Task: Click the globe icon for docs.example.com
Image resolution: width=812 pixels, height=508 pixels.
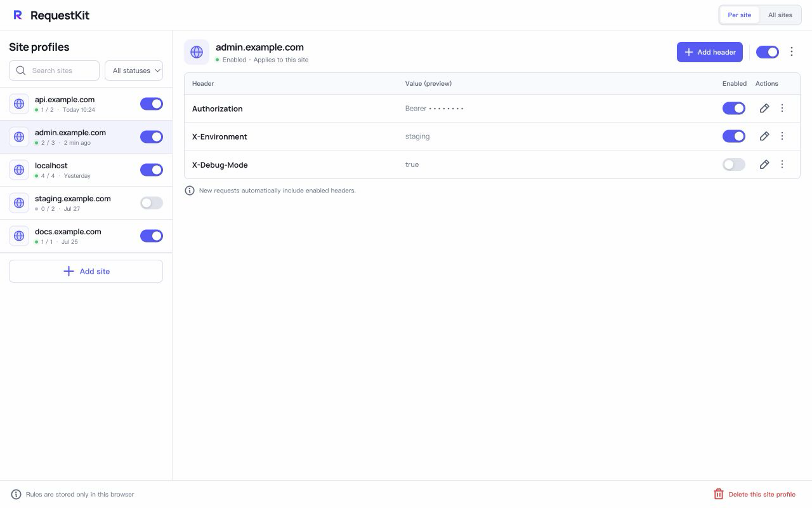Action: (19, 236)
